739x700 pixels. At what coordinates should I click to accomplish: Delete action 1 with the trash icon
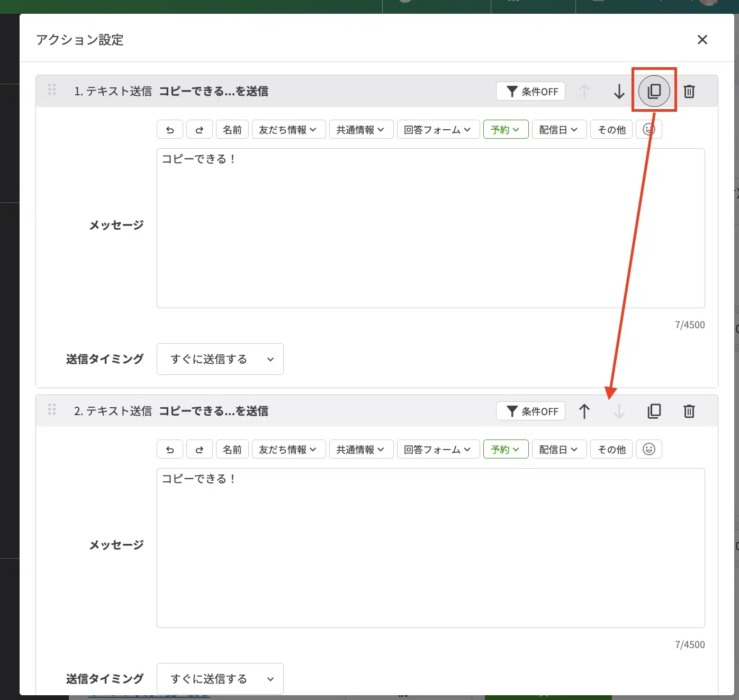[x=689, y=92]
